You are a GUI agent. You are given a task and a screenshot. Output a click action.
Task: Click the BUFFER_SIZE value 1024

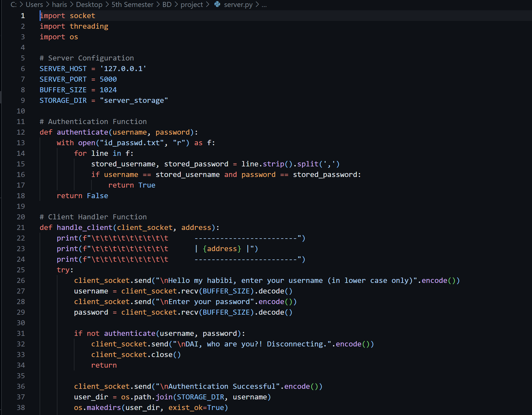click(x=108, y=90)
